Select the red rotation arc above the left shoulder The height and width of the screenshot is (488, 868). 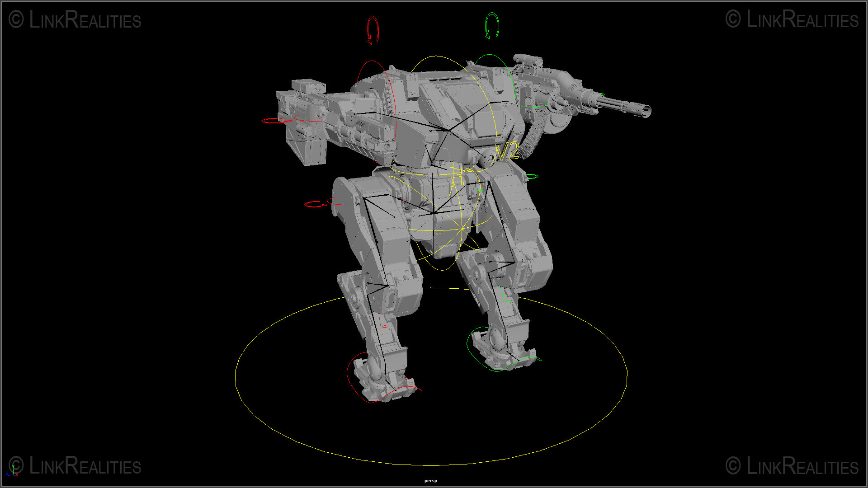coord(371,27)
